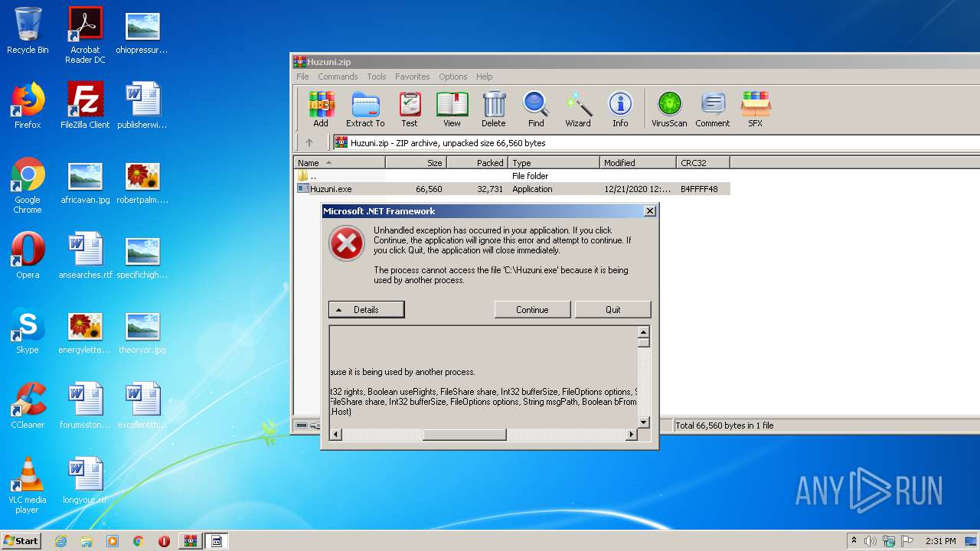Click the Add icon in WinRAR toolbar
The height and width of the screenshot is (551, 980).
pos(321,109)
